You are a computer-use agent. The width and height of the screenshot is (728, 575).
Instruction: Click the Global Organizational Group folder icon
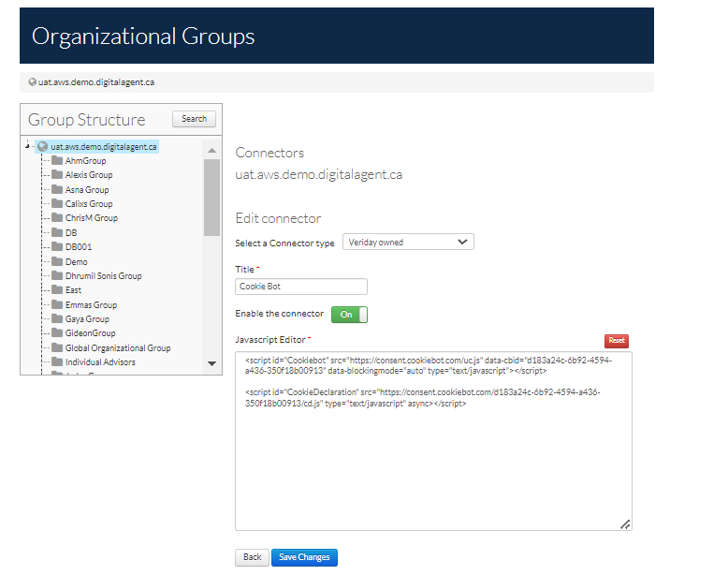pyautogui.click(x=57, y=347)
